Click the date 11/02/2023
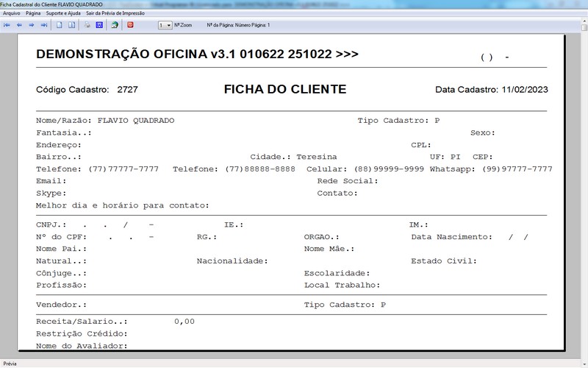Image resolution: width=588 pixels, height=368 pixels. pyautogui.click(x=525, y=90)
